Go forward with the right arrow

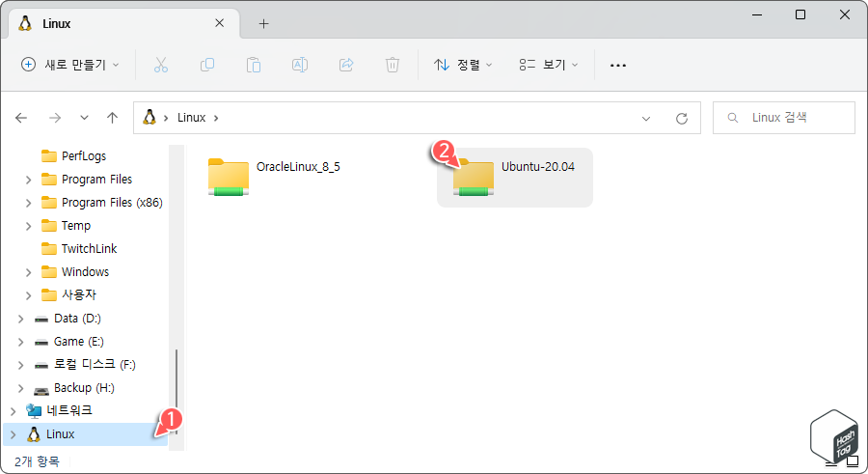click(x=55, y=118)
